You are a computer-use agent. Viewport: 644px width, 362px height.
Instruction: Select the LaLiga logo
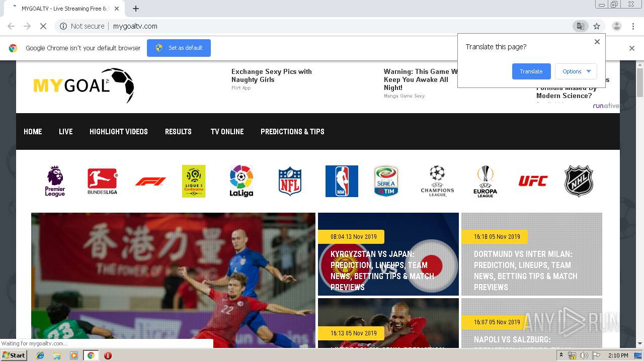click(x=242, y=181)
